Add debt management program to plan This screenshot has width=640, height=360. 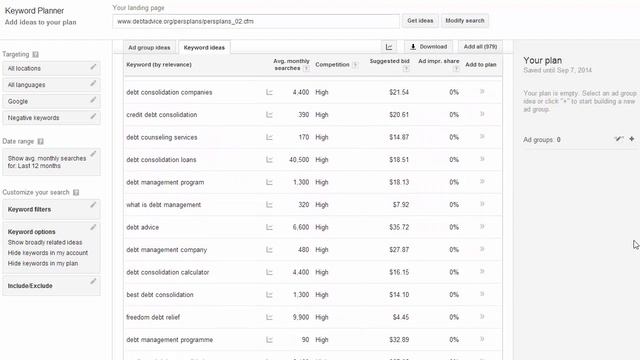(482, 181)
